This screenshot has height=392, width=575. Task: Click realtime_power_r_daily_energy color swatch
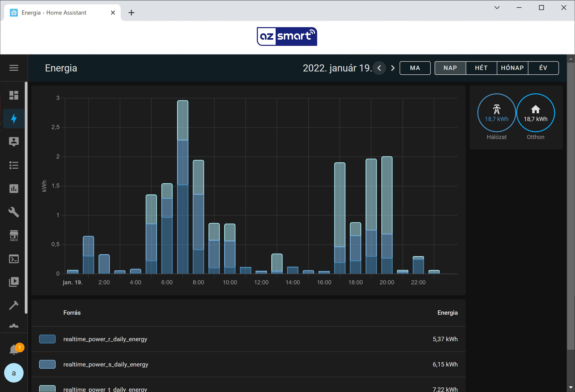47,339
